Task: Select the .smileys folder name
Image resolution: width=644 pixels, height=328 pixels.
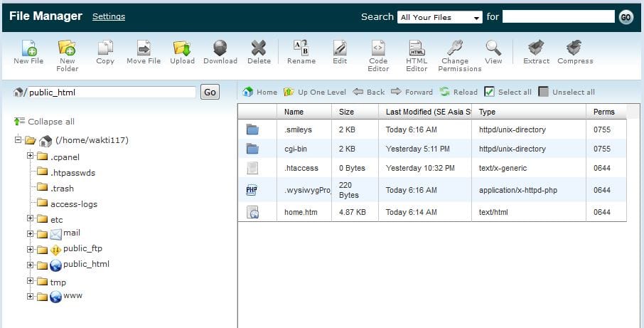Action: [298, 129]
